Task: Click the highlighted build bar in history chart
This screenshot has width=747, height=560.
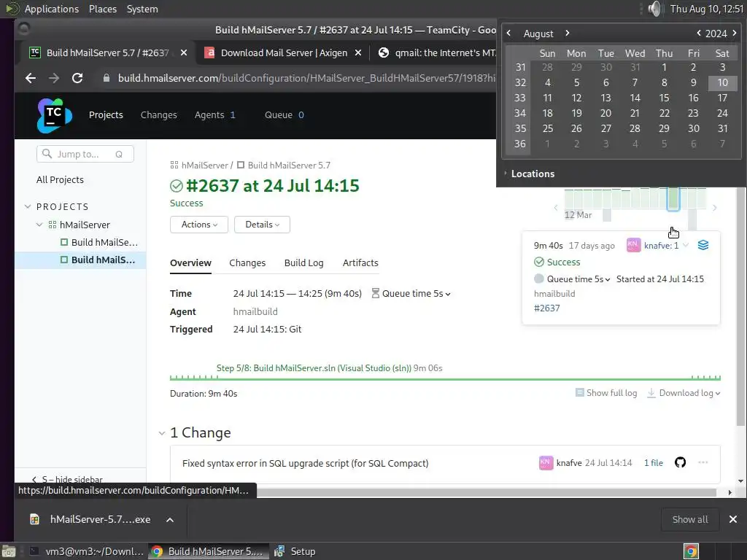Action: pyautogui.click(x=673, y=198)
